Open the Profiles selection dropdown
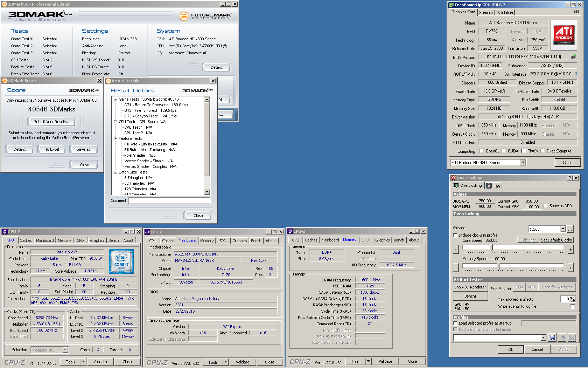588x368 pixels. 543,338
